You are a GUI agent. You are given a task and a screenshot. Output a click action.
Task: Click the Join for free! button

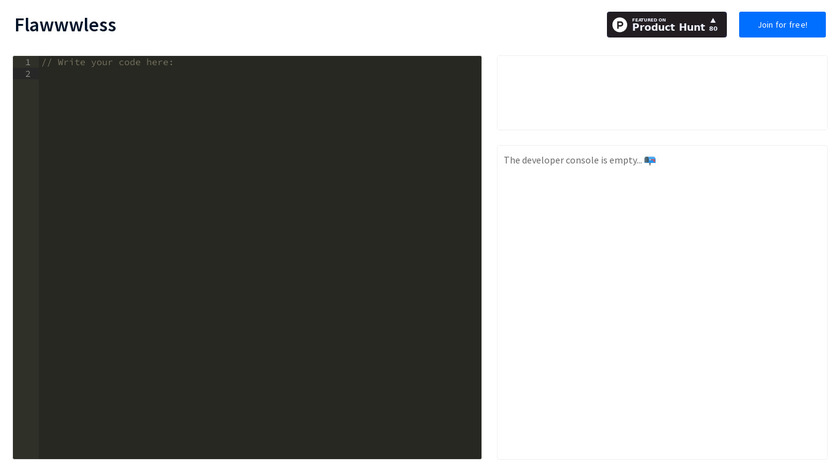coord(782,25)
